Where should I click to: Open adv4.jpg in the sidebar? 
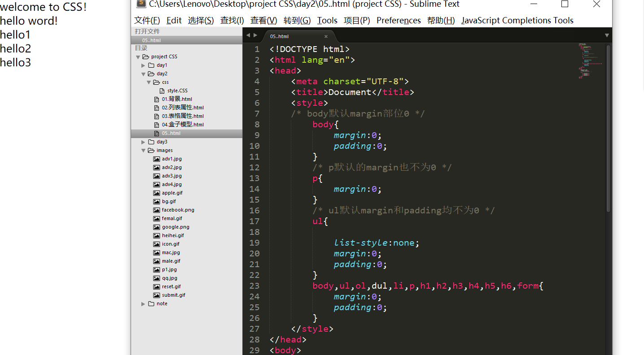click(172, 185)
